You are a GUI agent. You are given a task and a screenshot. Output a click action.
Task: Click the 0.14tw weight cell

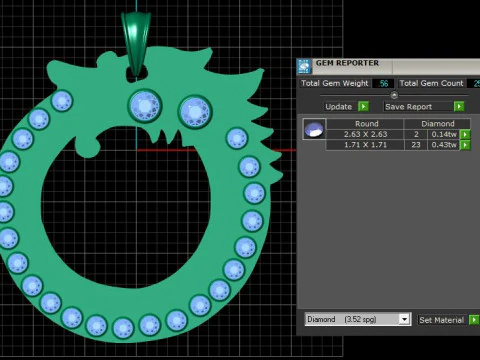[x=444, y=134]
